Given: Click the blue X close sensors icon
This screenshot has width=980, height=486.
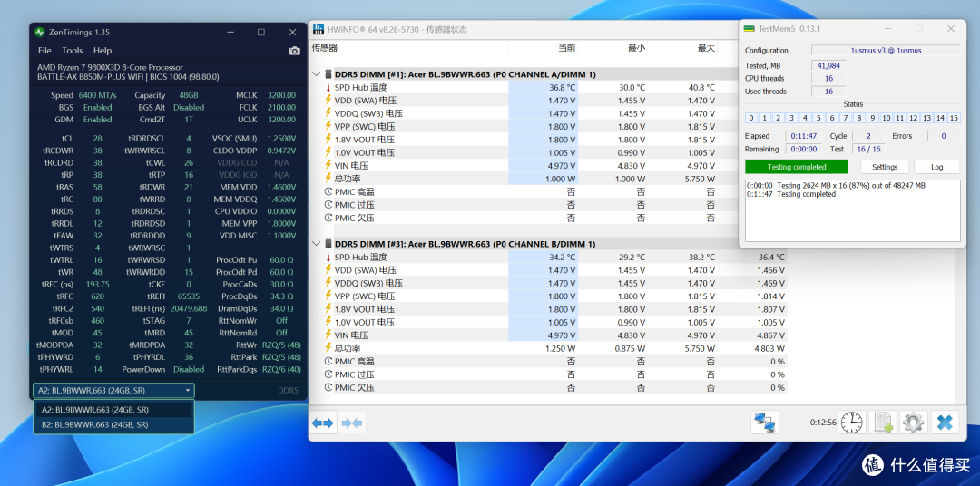Looking at the screenshot, I should pyautogui.click(x=945, y=423).
